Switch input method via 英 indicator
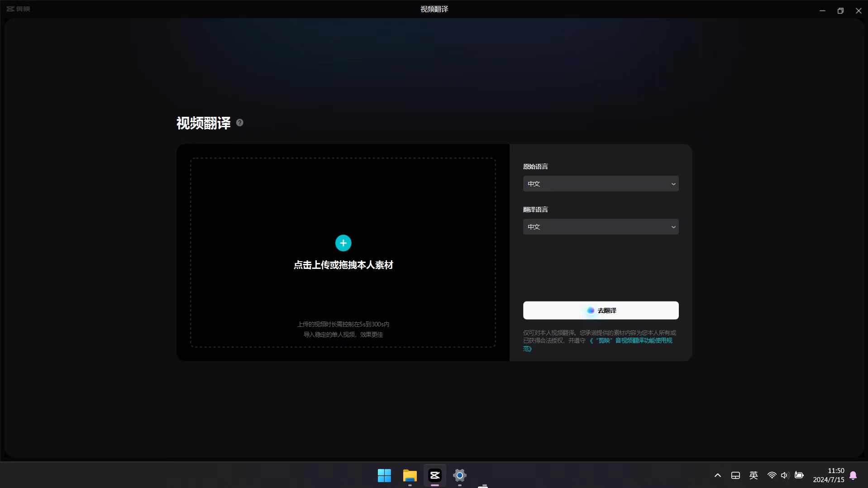The height and width of the screenshot is (488, 868). click(754, 475)
